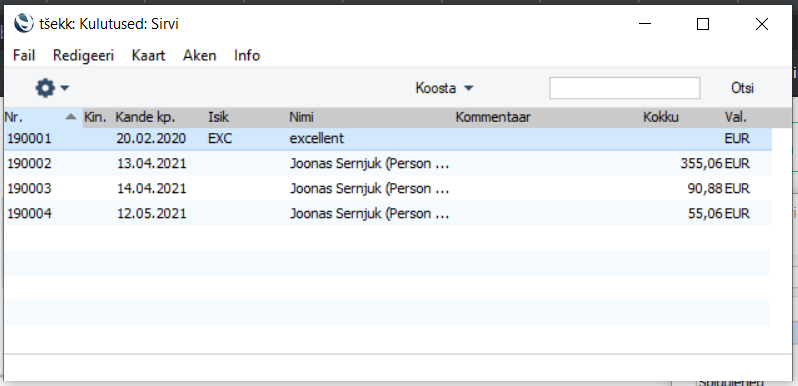The image size is (798, 386).
Task: Open the gear settings menu
Action: pyautogui.click(x=45, y=89)
